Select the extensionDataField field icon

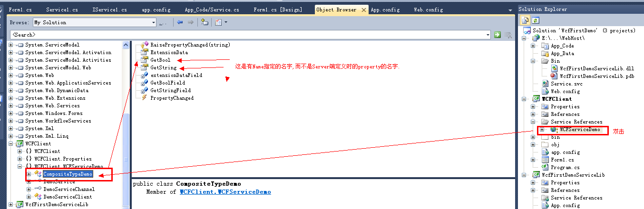(x=145, y=75)
